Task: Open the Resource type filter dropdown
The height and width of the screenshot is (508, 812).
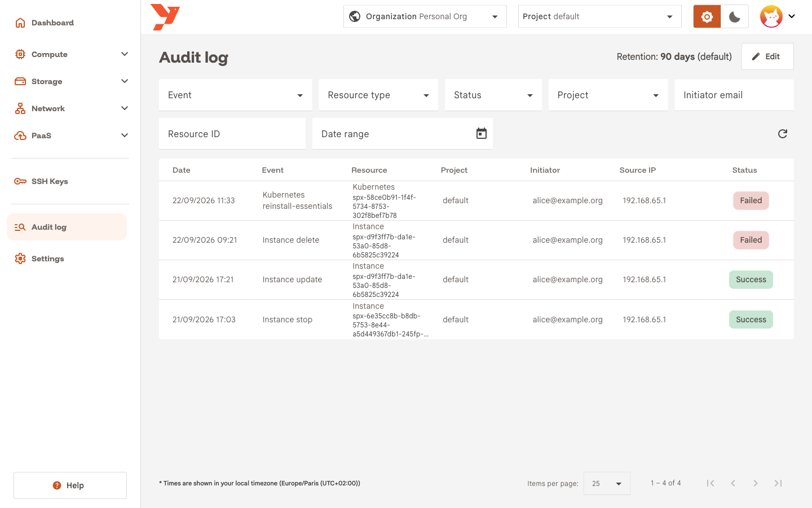Action: pyautogui.click(x=379, y=95)
